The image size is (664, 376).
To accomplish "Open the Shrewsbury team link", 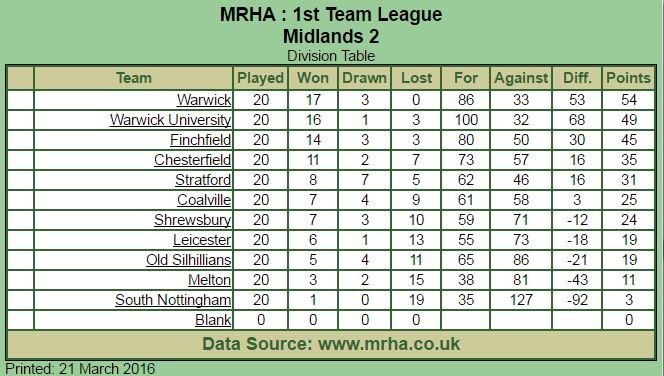I will 193,220.
